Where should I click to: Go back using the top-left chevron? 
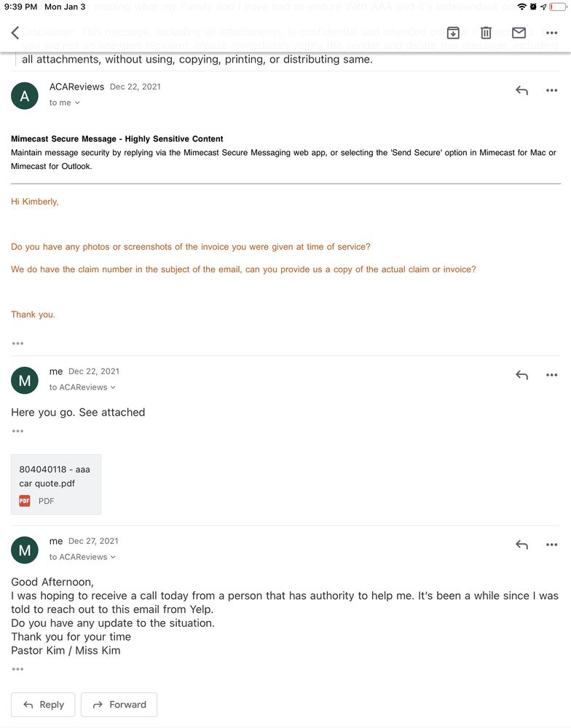pyautogui.click(x=15, y=33)
